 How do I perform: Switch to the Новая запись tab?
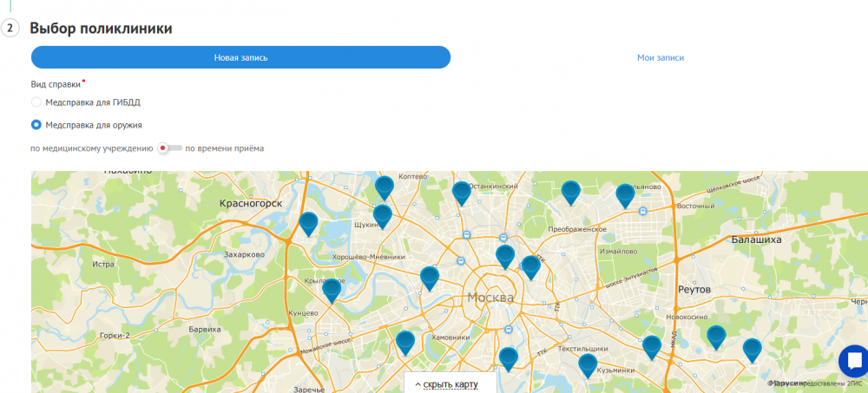click(x=240, y=57)
